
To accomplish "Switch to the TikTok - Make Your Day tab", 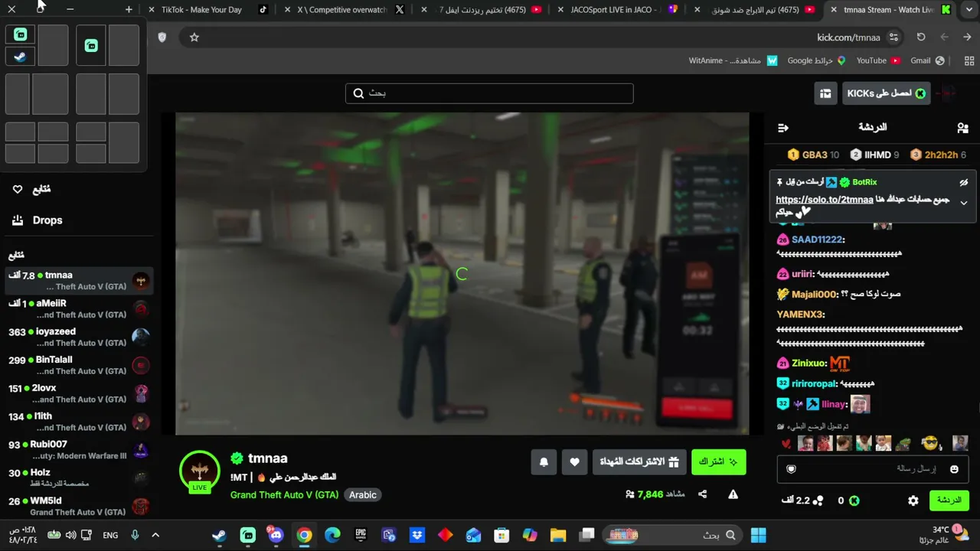I will [207, 10].
